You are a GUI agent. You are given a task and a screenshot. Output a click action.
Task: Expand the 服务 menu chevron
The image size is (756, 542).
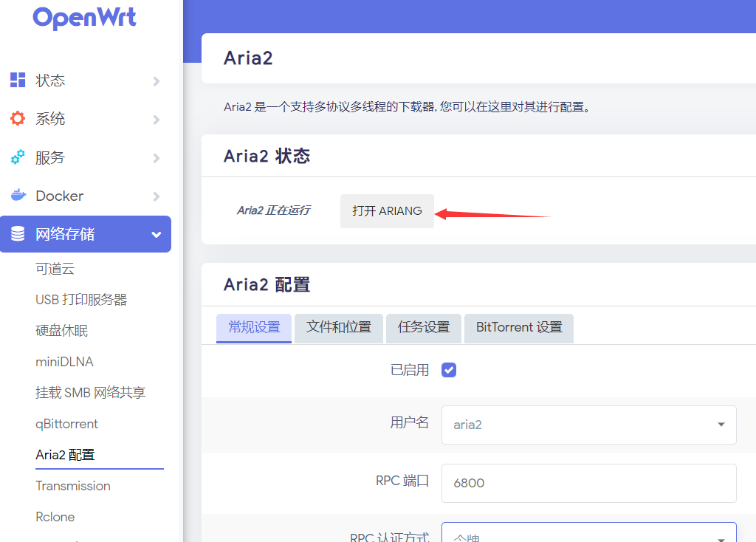(157, 158)
